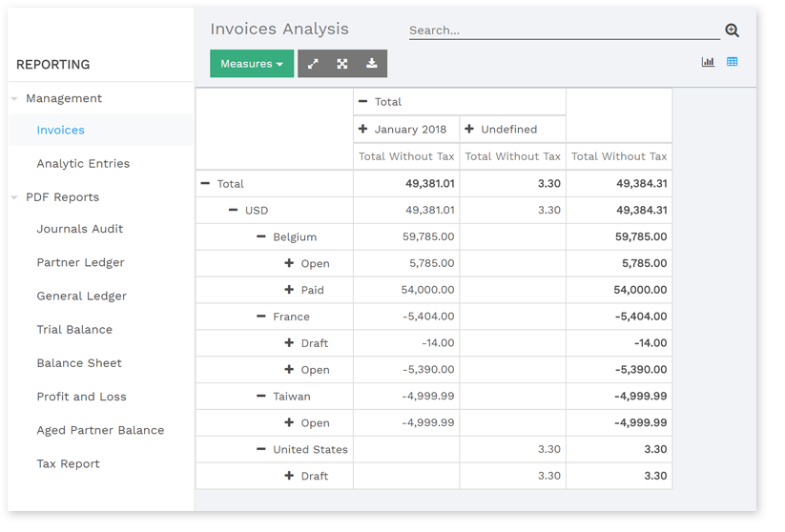Expand the January 2018 column header
785x532 pixels.
[362, 129]
